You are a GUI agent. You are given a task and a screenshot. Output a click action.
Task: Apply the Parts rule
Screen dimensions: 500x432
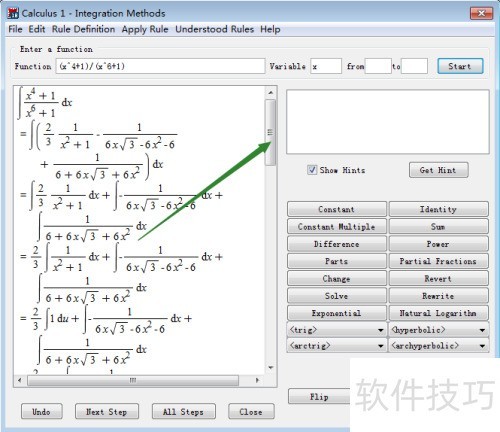337,261
